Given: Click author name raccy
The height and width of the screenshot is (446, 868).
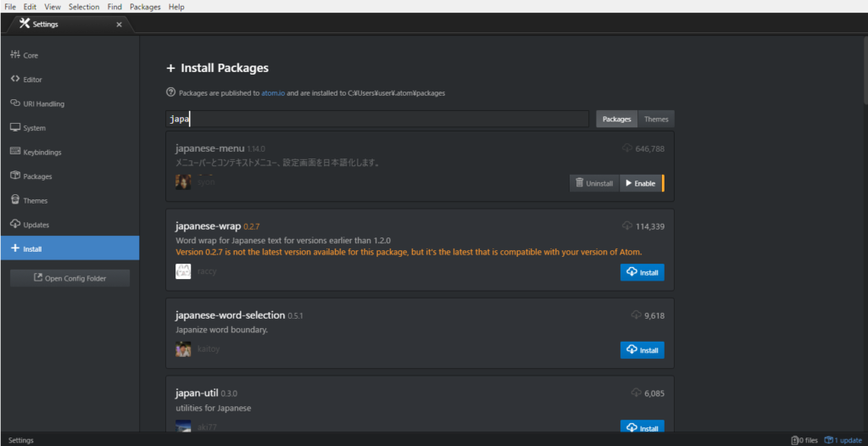Looking at the screenshot, I should click(207, 271).
